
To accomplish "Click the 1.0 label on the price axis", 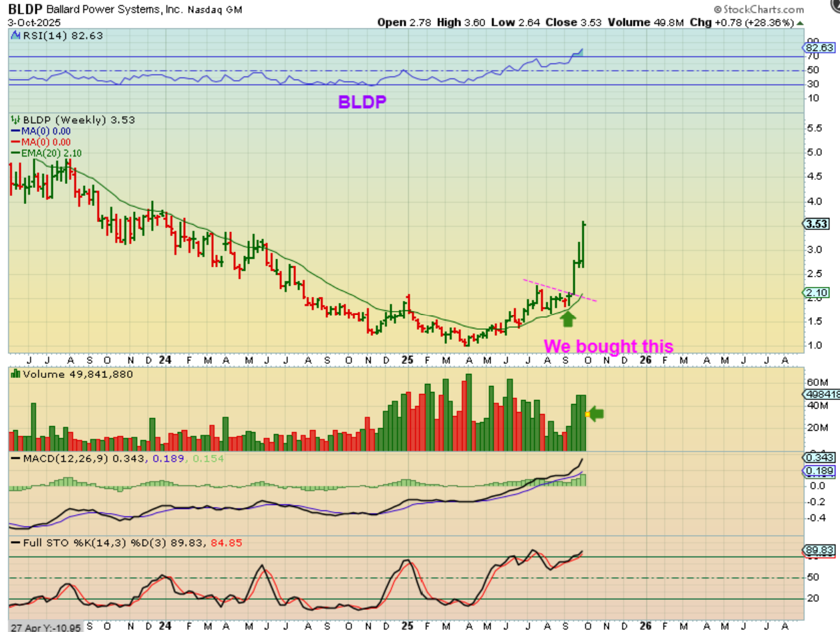I will point(815,345).
